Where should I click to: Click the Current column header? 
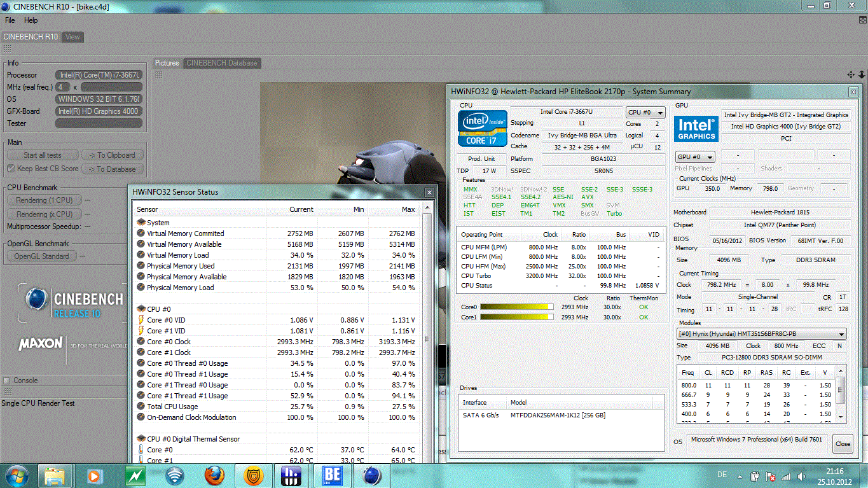click(x=292, y=209)
